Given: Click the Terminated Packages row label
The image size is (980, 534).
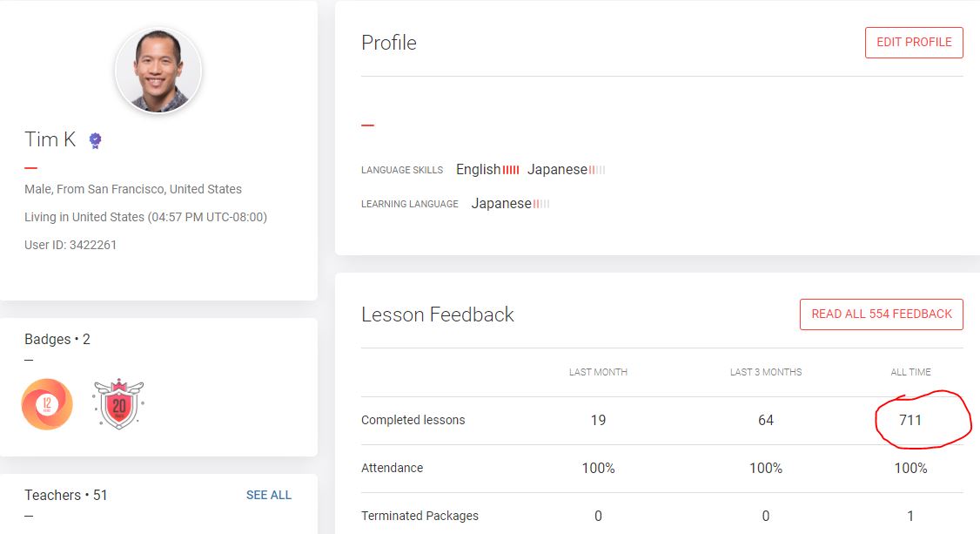Looking at the screenshot, I should 420,516.
